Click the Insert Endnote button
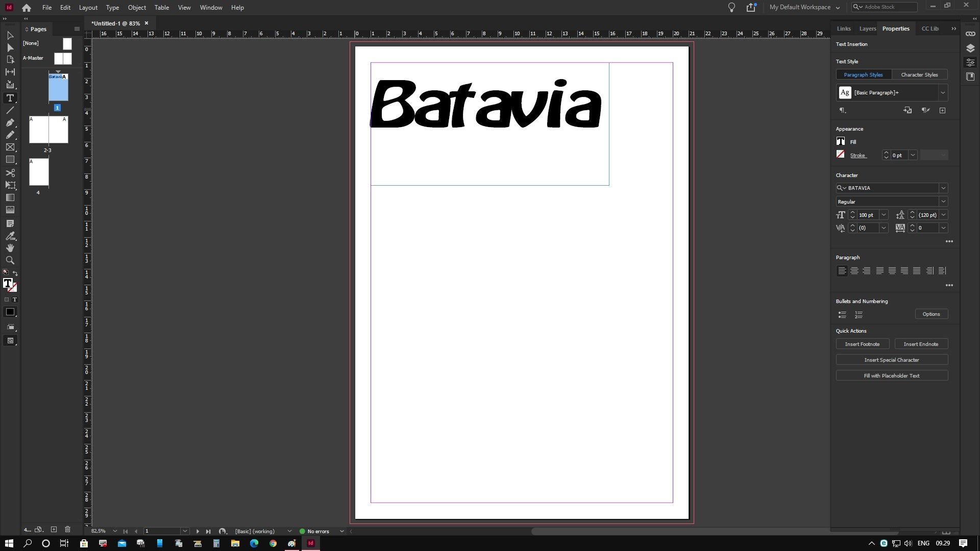Image resolution: width=980 pixels, height=551 pixels. pos(921,344)
